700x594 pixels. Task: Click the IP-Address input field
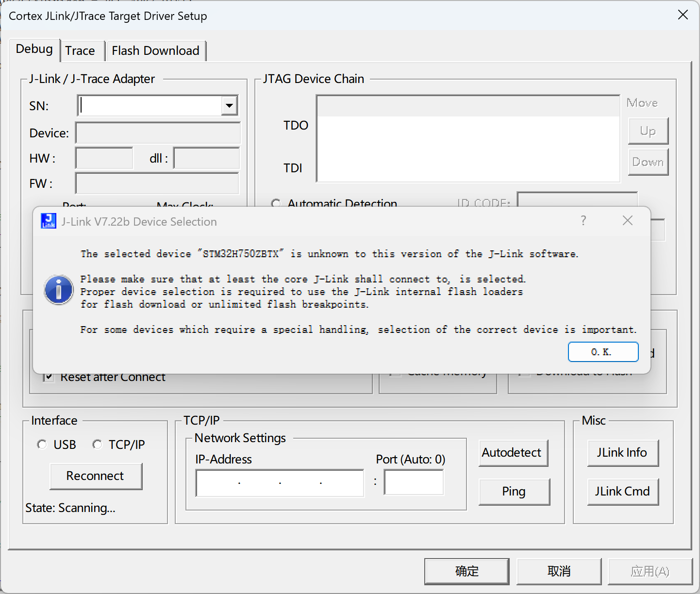coord(280,483)
